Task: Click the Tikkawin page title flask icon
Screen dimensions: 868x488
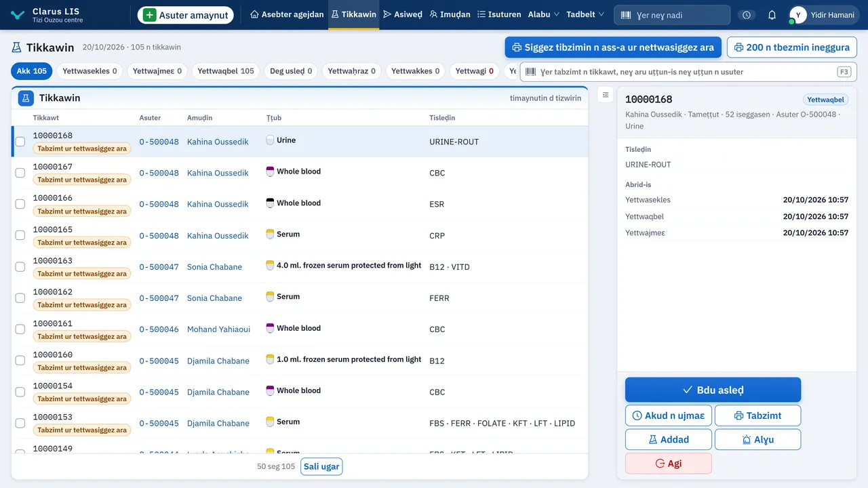Action: pyautogui.click(x=16, y=47)
